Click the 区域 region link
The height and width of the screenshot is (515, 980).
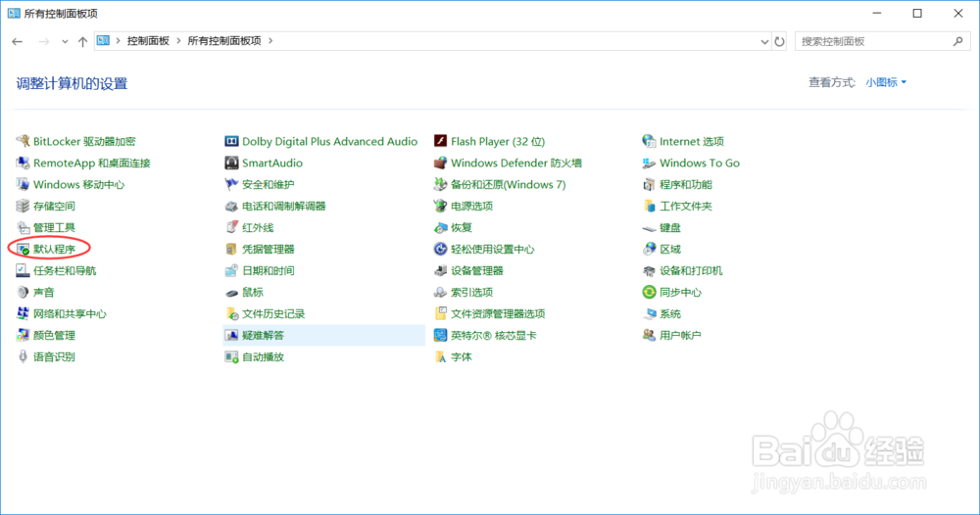[670, 249]
